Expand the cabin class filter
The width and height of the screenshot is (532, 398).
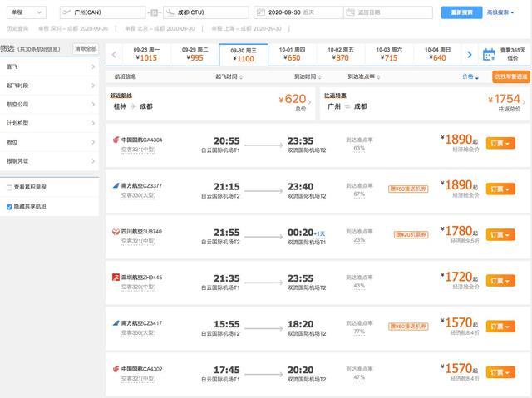[50, 142]
